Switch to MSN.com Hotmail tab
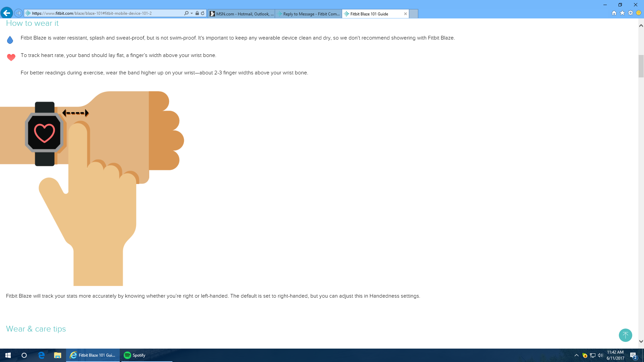The height and width of the screenshot is (362, 644). [241, 14]
